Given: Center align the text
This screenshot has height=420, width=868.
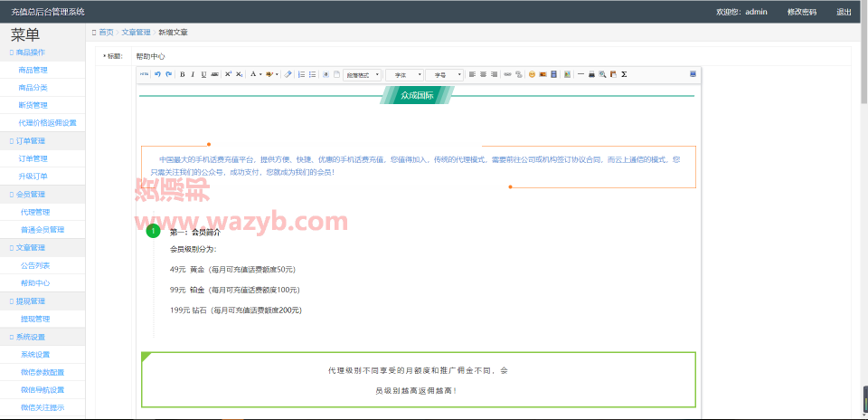Looking at the screenshot, I should point(483,74).
